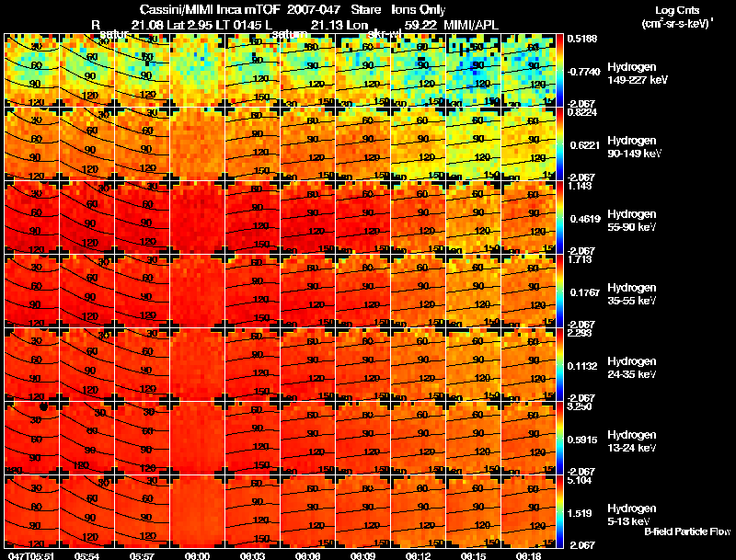Click the 'Log Cnts' colorbar heading
The image size is (736, 560).
point(677,10)
